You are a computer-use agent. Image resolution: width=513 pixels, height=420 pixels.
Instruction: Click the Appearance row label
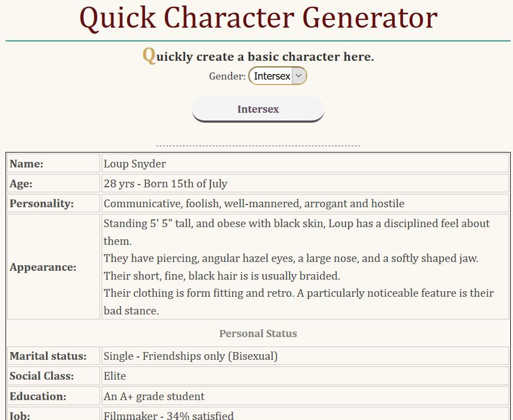pyautogui.click(x=43, y=267)
